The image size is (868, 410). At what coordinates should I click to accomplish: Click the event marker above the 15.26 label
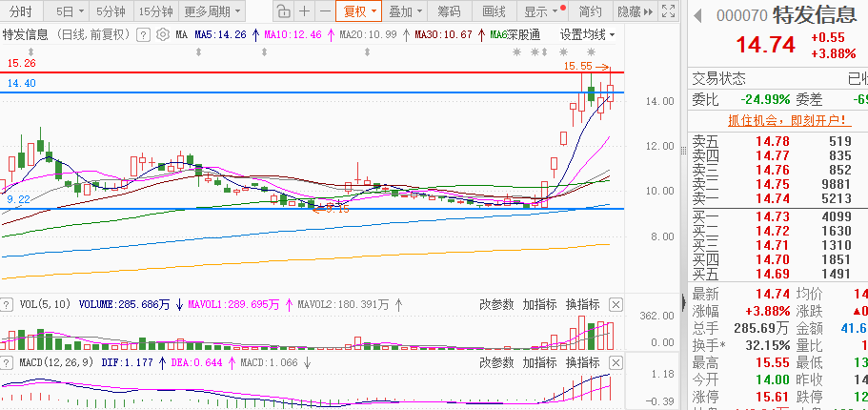31,52
